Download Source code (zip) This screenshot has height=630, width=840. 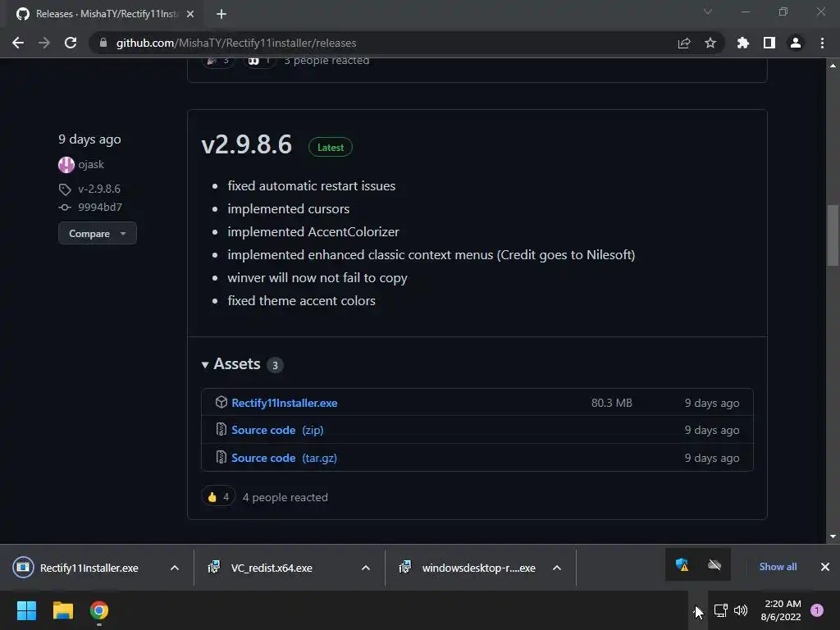277,430
